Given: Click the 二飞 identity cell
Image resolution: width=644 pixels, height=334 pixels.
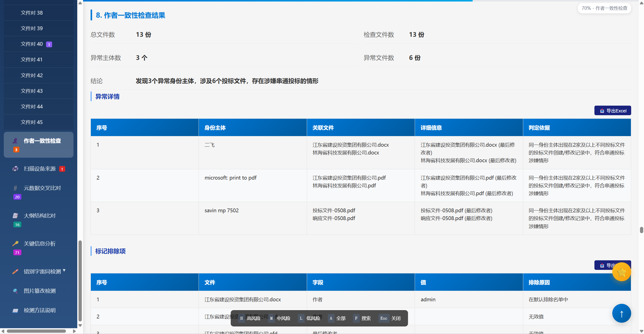Looking at the screenshot, I should click(x=253, y=153).
